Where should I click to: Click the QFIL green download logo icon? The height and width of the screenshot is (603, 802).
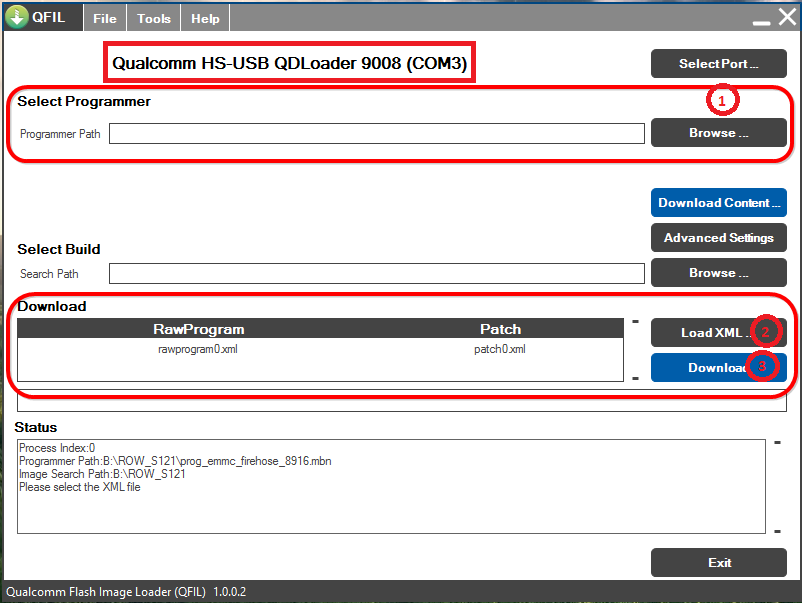pyautogui.click(x=17, y=17)
